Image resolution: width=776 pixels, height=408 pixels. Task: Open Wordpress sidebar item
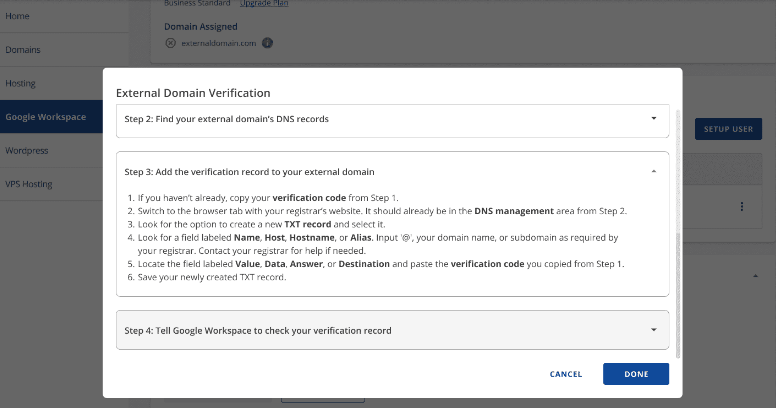coord(27,151)
